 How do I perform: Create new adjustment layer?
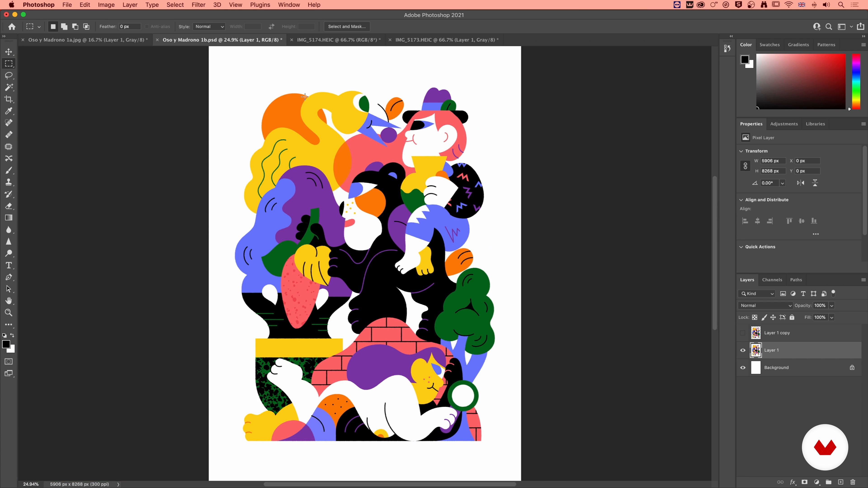tap(816, 482)
